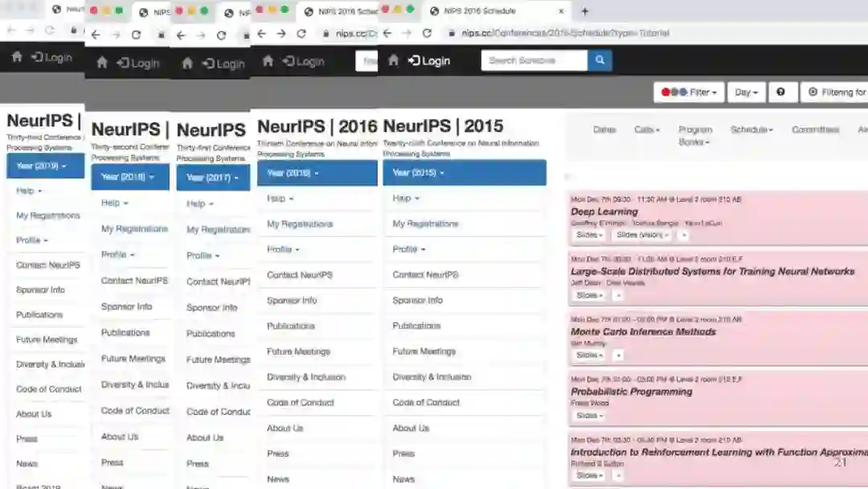Click Login in the 2016 window
The height and width of the screenshot is (489, 868).
click(x=303, y=61)
